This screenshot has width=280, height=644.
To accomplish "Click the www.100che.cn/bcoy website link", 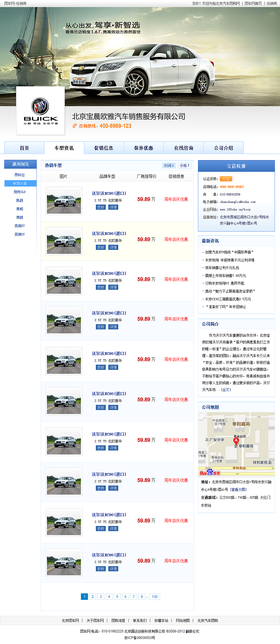I will point(235,209).
